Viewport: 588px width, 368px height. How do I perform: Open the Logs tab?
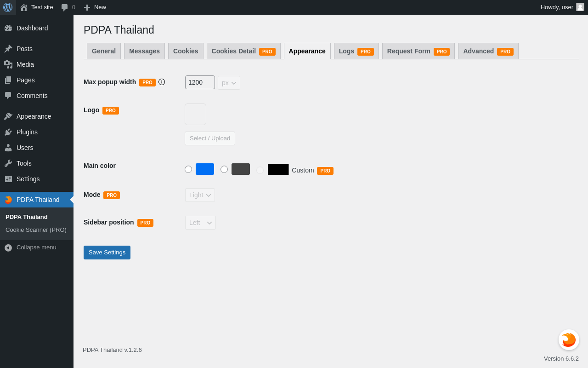(x=356, y=51)
